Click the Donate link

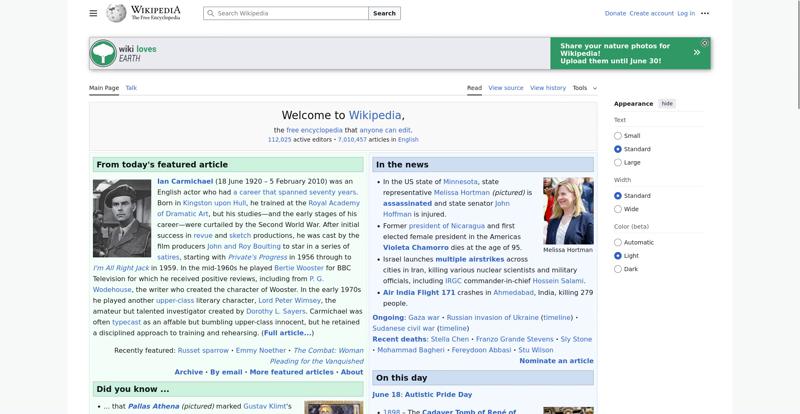point(615,13)
